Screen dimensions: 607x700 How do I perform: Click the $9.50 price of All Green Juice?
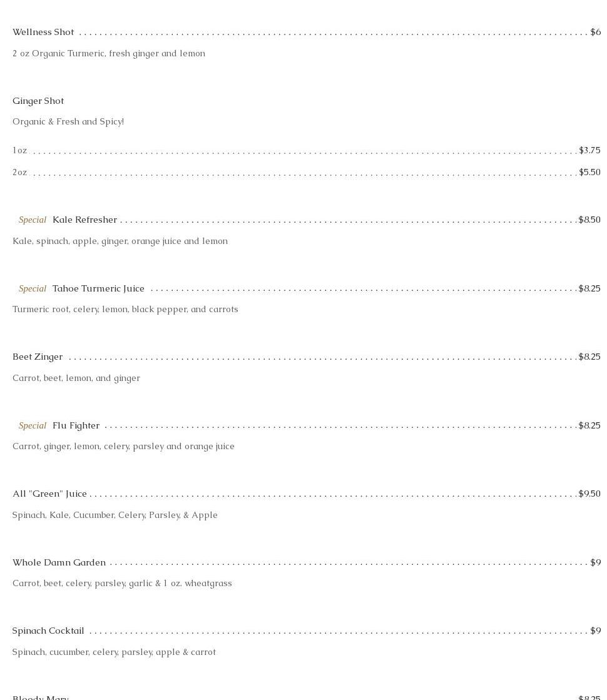tap(589, 494)
